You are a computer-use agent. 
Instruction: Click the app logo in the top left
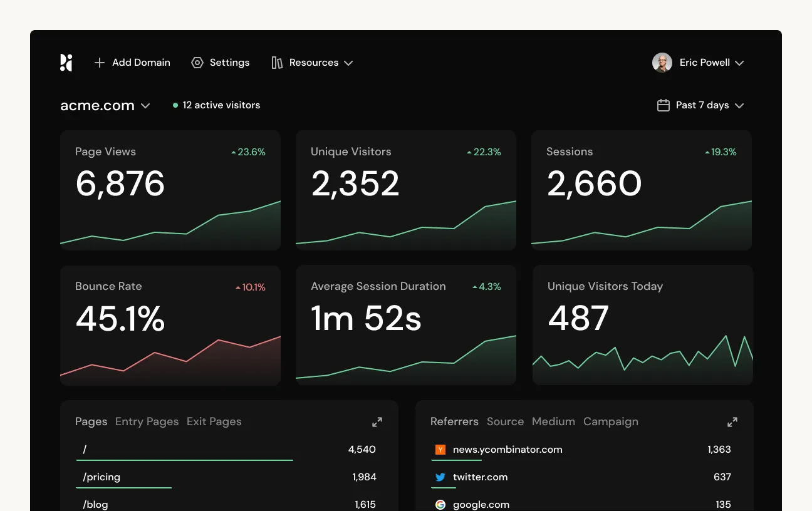[66, 63]
